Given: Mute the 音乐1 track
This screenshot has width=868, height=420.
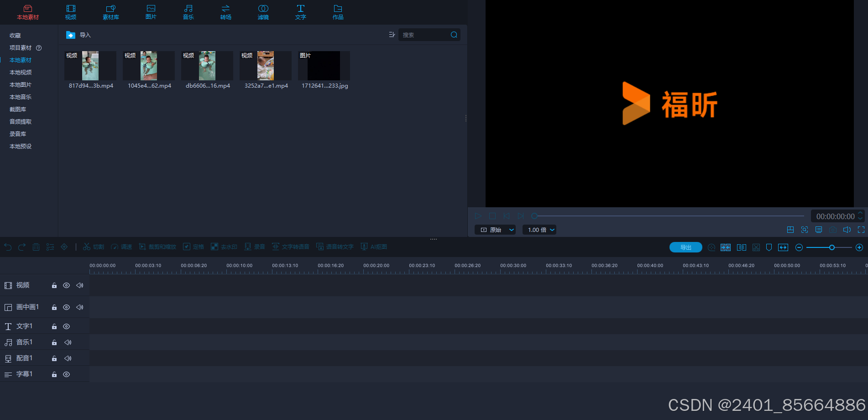Looking at the screenshot, I should point(68,342).
